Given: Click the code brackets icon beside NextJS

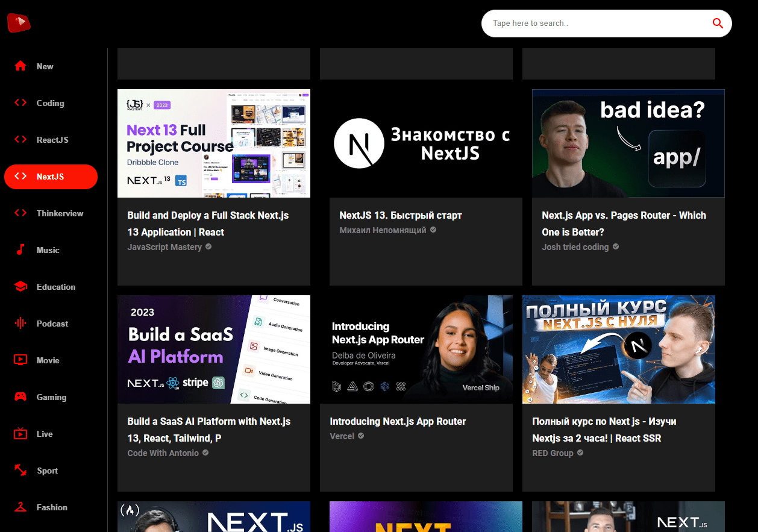Looking at the screenshot, I should tap(20, 177).
